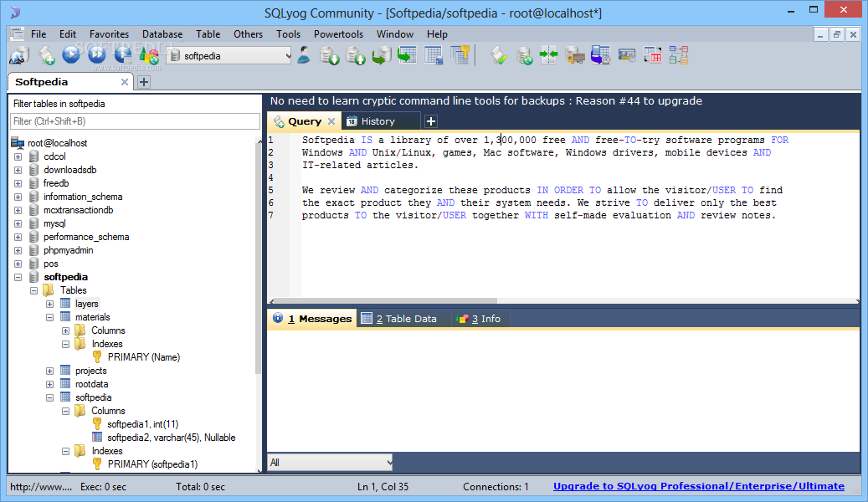Expand the cdcol database node

18,156
